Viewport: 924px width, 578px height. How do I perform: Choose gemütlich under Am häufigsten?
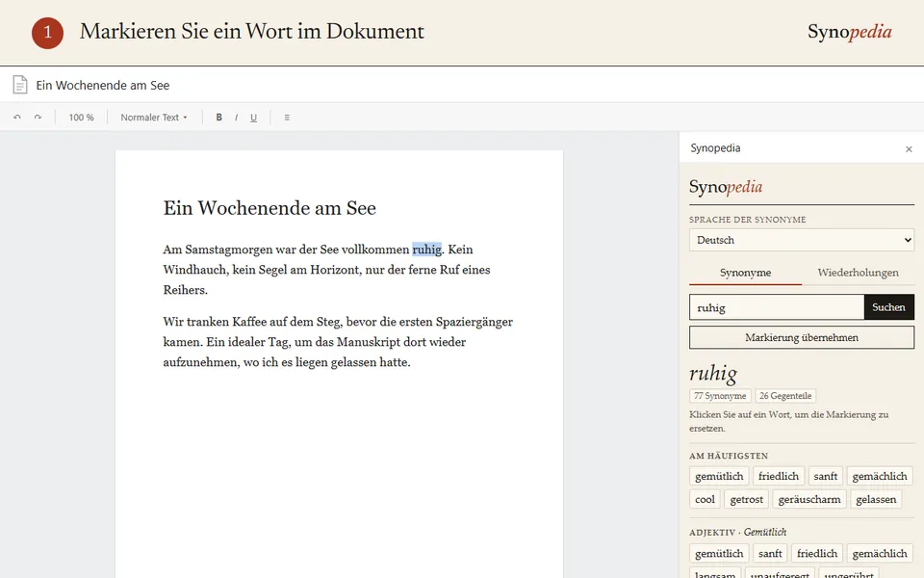click(719, 476)
